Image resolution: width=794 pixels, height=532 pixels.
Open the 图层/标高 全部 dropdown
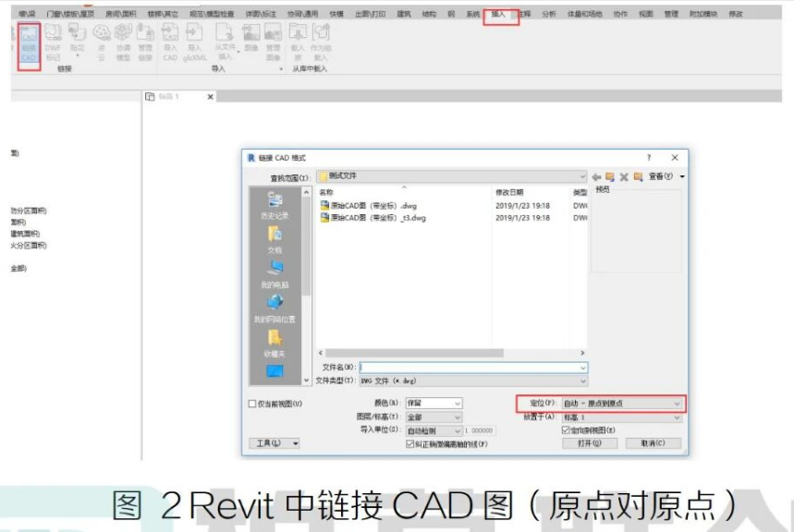434,417
